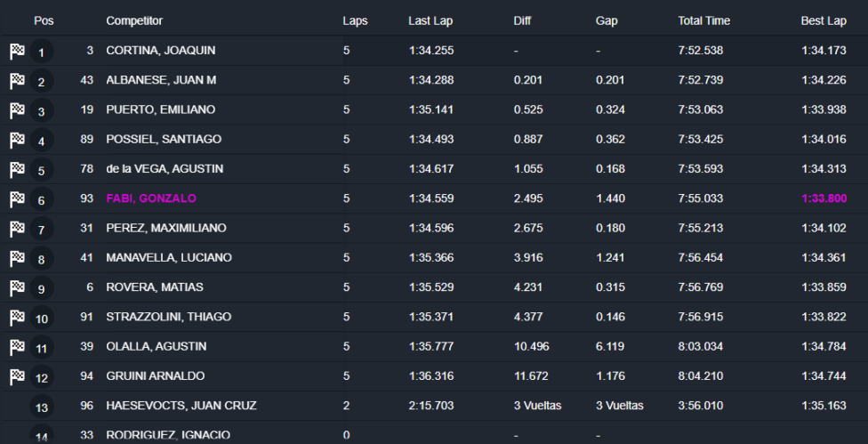
Task: Click the purple fastest lap time 1:33.800
Action: (x=824, y=198)
